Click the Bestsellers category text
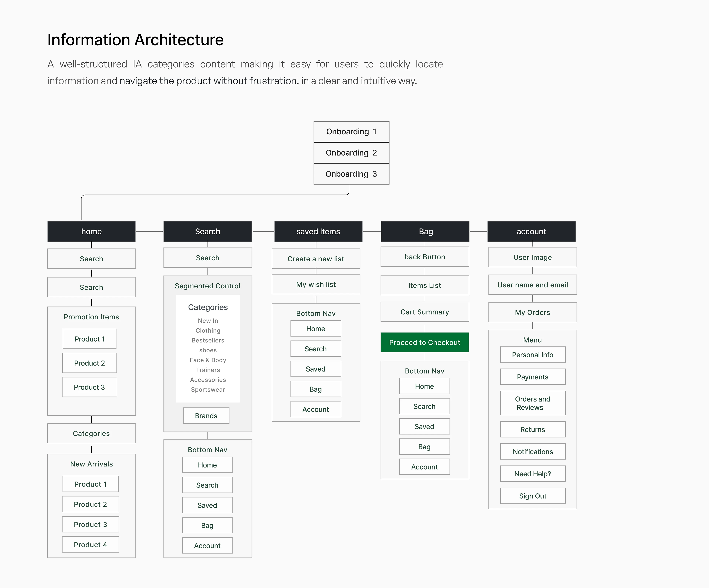 coord(208,340)
